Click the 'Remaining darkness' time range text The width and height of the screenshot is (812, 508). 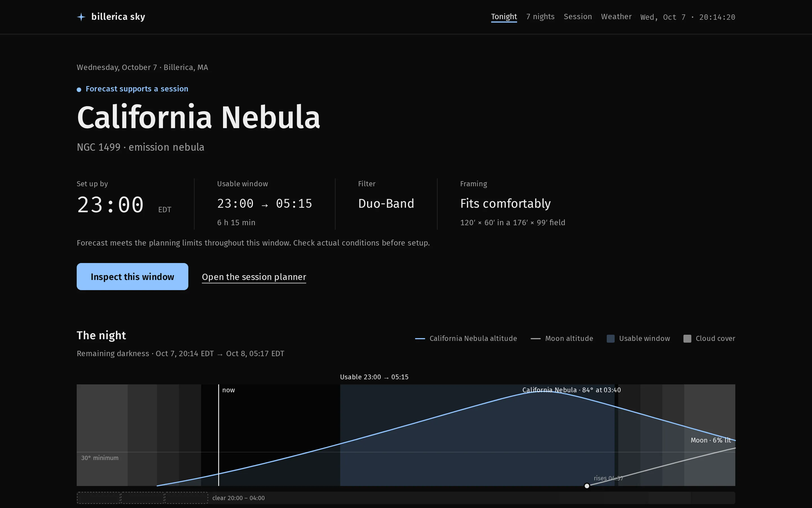180,353
